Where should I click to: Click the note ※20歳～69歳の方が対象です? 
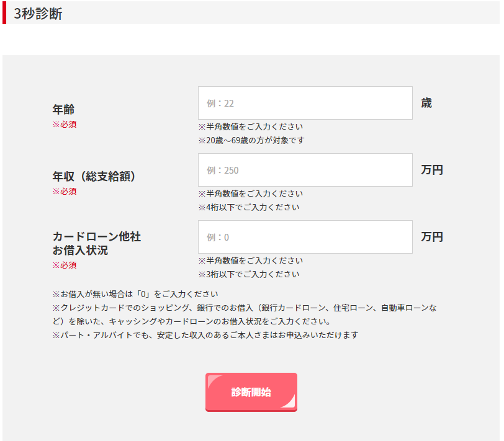[x=251, y=140]
